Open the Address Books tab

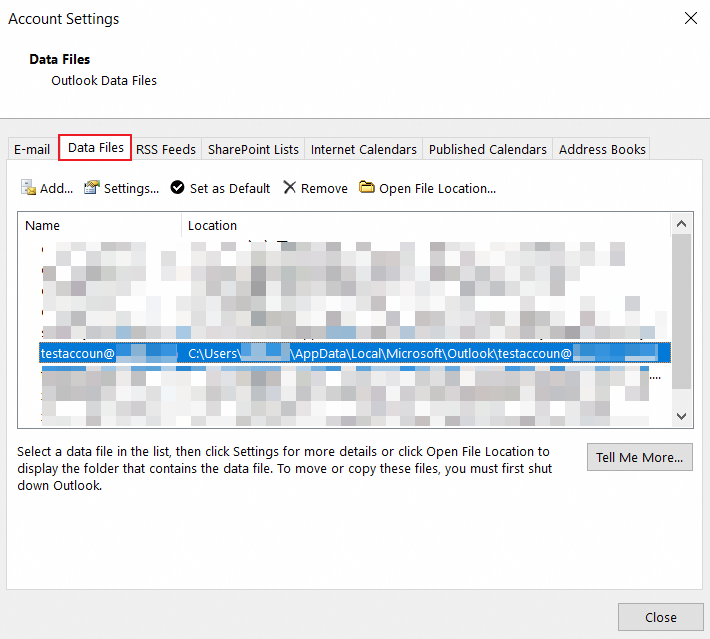pos(602,149)
